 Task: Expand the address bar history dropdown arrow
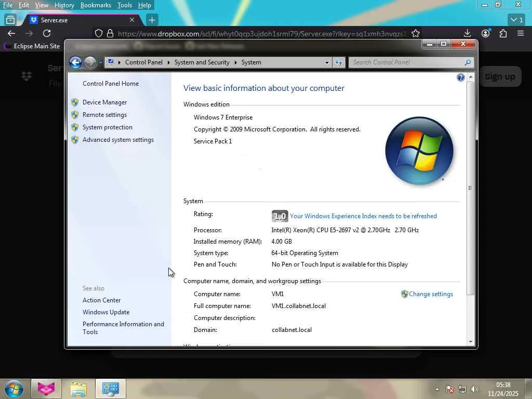327,62
